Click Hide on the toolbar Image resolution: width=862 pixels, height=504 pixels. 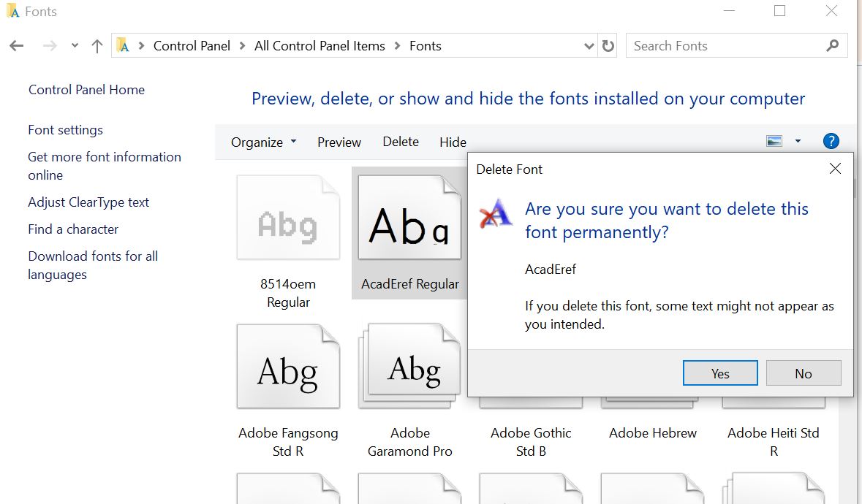[453, 142]
